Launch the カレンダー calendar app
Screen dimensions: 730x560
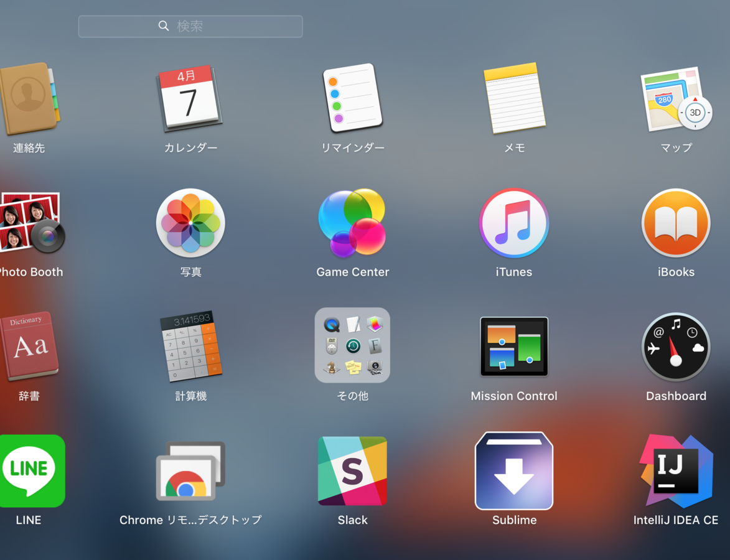coord(189,99)
